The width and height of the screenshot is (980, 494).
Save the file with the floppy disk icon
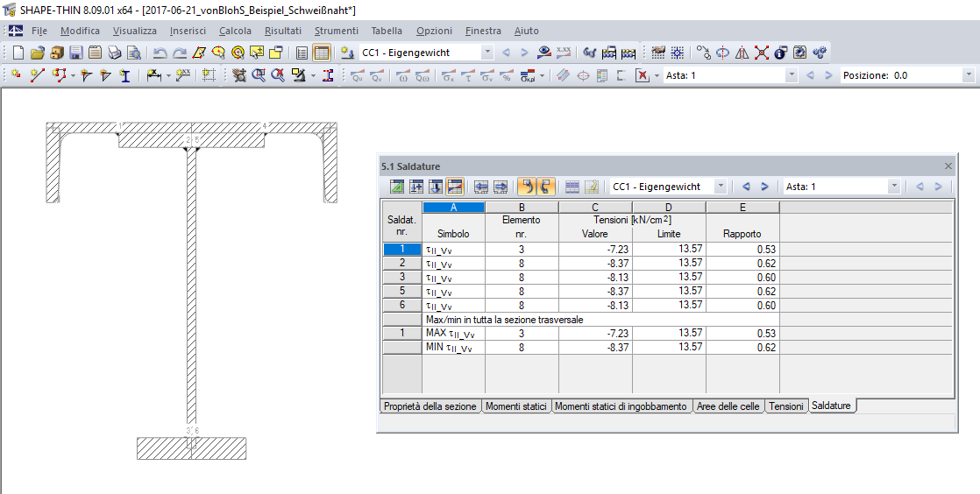(75, 53)
